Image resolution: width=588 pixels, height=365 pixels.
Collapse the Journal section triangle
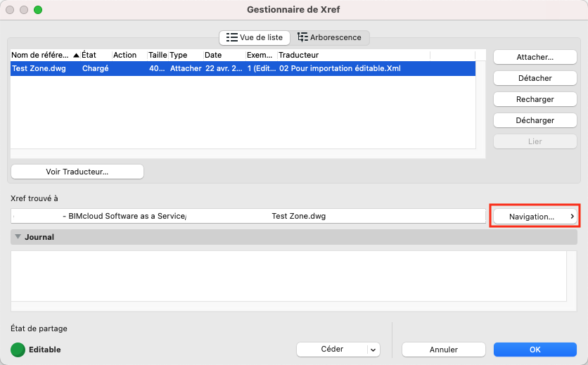[x=18, y=237]
